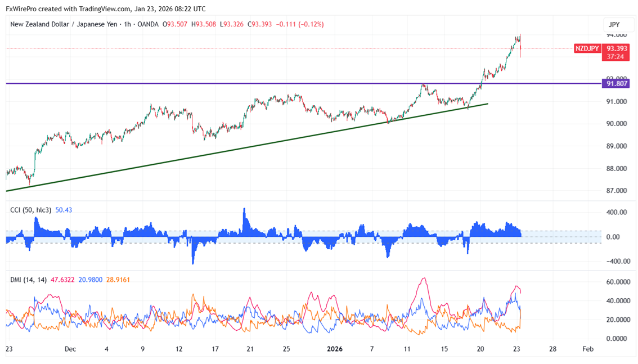Click the high value H93.508

point(204,24)
